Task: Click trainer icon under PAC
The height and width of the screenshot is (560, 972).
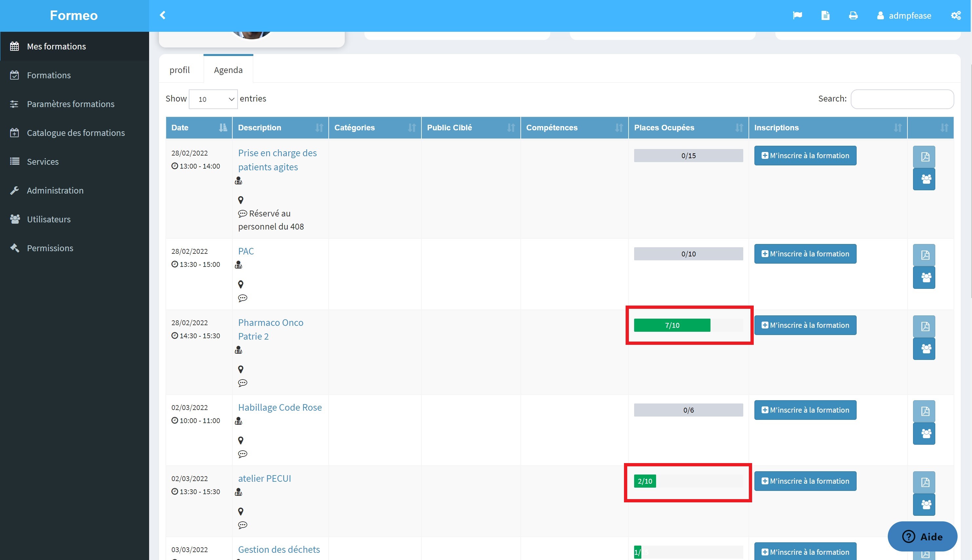Action: click(x=239, y=265)
